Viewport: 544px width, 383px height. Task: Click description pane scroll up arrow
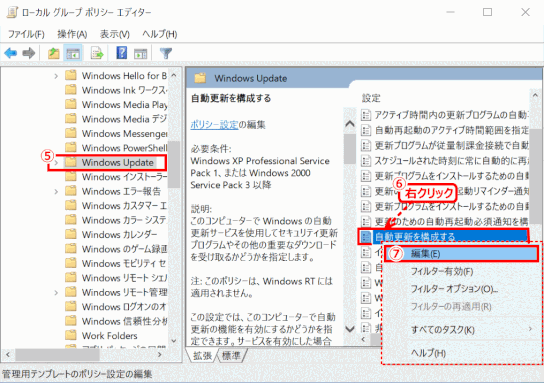pyautogui.click(x=350, y=124)
